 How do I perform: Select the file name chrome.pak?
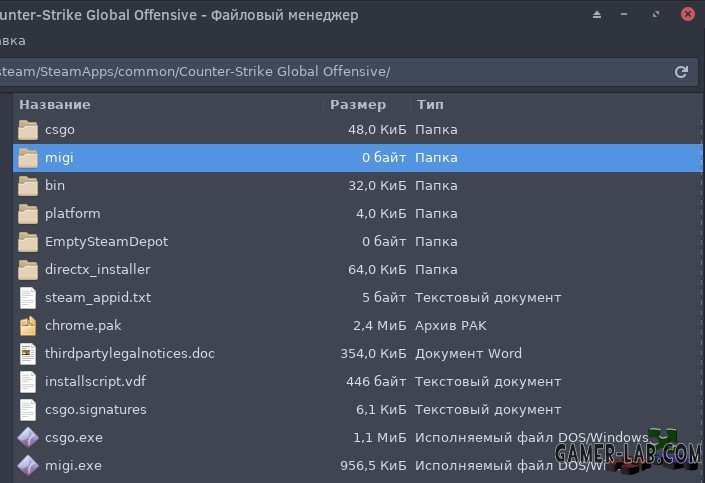pos(83,326)
